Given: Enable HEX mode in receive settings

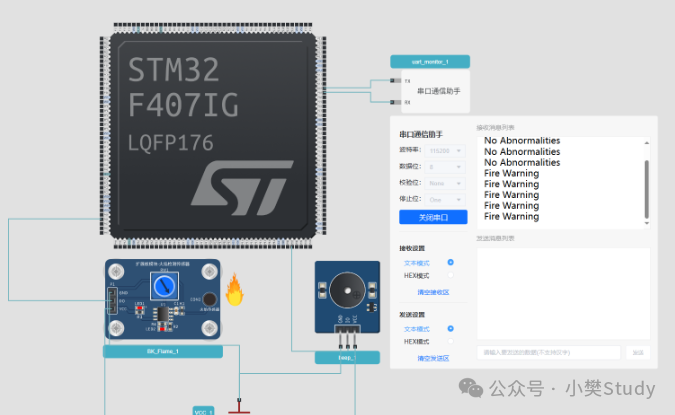Looking at the screenshot, I should pyautogui.click(x=450, y=275).
